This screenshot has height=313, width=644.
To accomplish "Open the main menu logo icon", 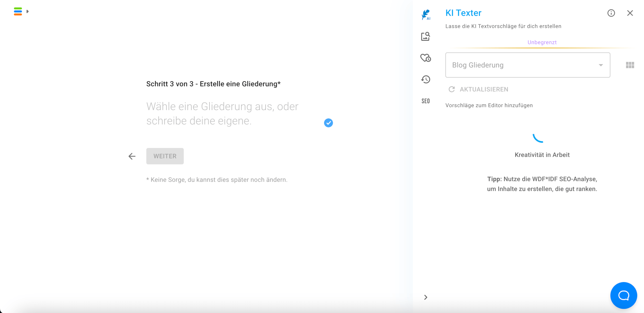I will (x=18, y=11).
